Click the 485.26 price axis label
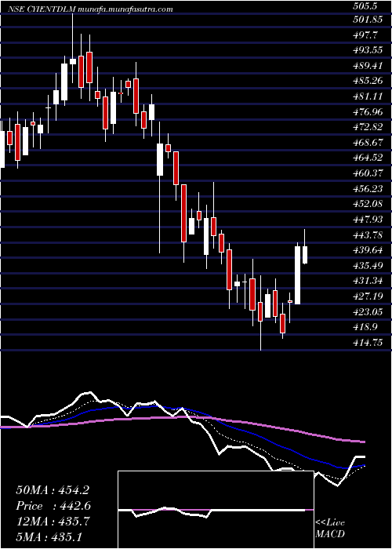392x549 pixels. pos(368,81)
